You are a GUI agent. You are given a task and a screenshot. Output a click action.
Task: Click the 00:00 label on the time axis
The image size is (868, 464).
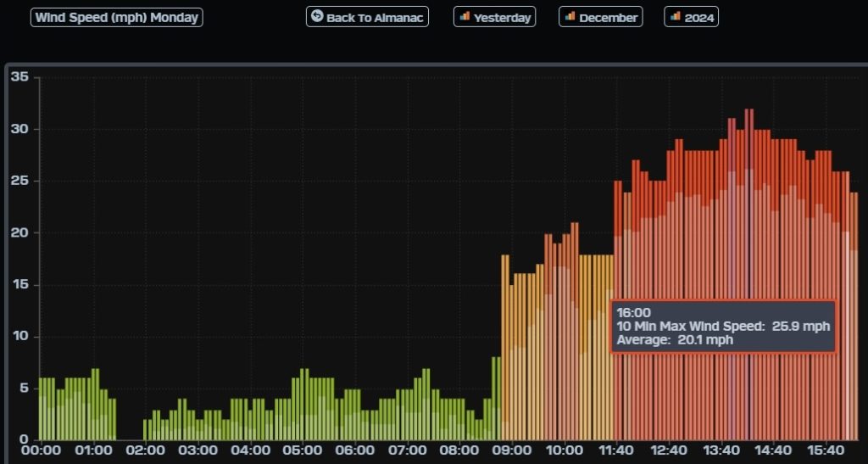41,450
